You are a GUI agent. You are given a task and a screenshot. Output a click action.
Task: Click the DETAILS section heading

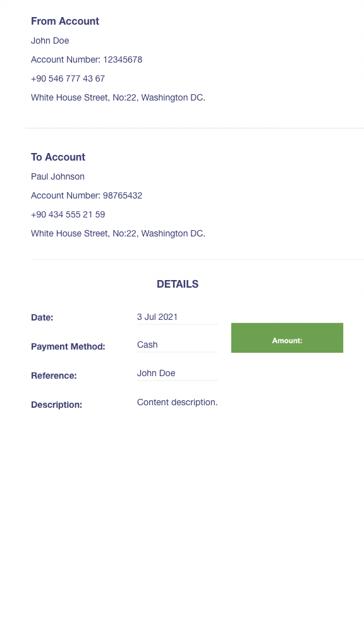[x=178, y=284]
